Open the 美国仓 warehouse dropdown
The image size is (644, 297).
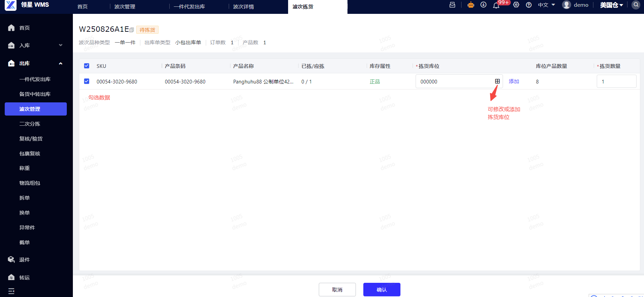612,5
